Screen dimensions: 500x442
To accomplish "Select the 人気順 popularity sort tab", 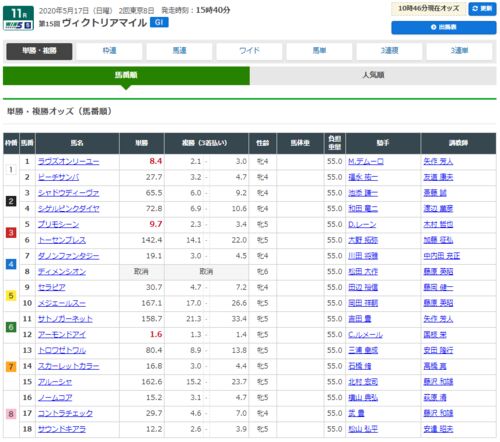I will coord(373,75).
